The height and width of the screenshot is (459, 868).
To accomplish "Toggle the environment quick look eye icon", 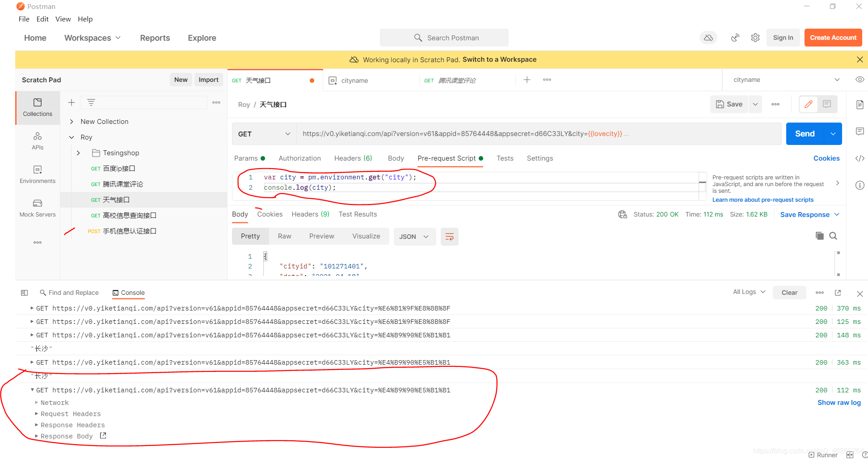I will pos(860,80).
